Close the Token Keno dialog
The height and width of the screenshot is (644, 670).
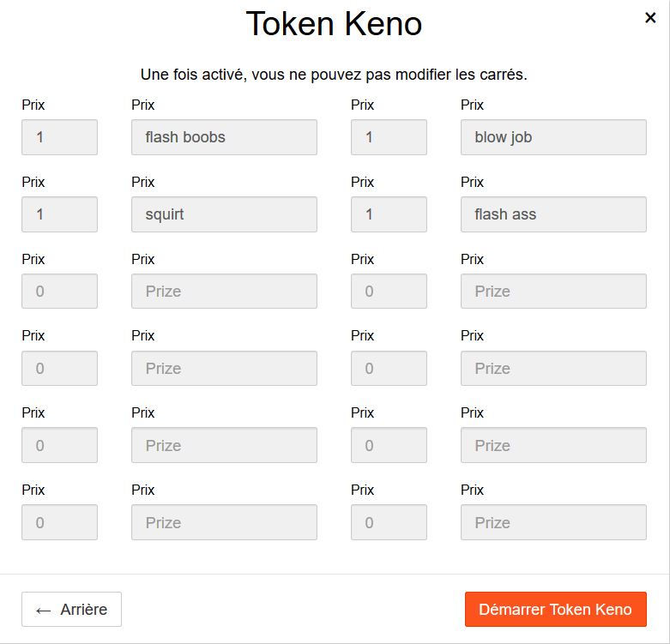pos(650,18)
